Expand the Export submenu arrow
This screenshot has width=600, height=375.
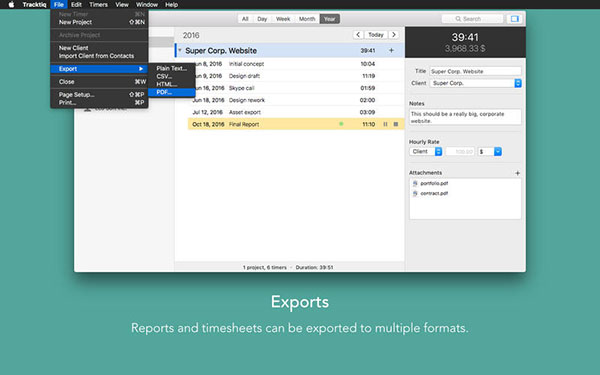[141, 69]
